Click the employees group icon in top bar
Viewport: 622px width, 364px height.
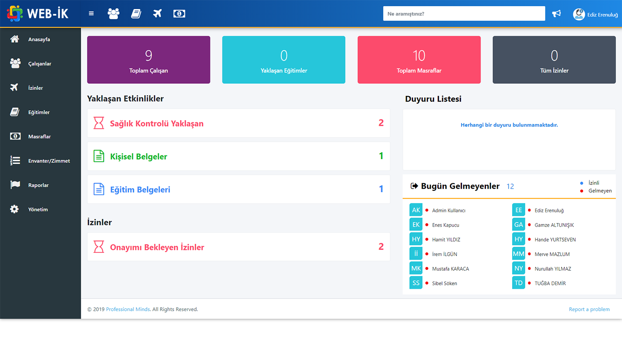click(113, 14)
